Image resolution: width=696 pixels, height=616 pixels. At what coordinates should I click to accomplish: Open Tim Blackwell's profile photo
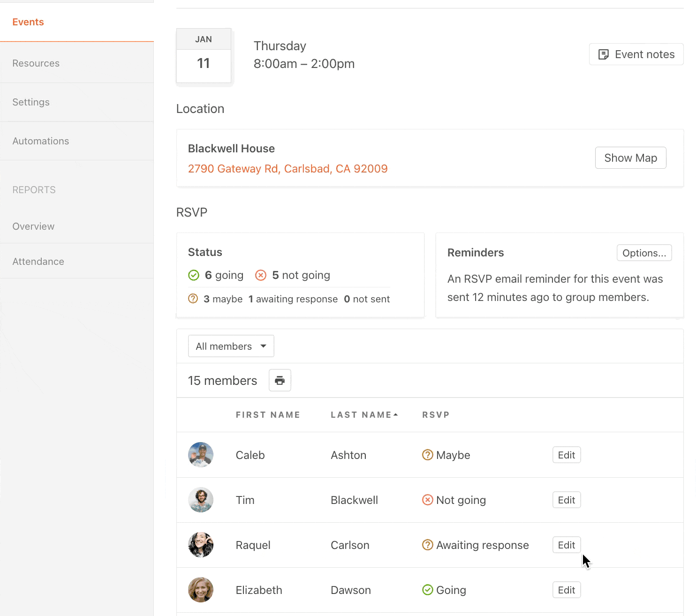point(201,500)
